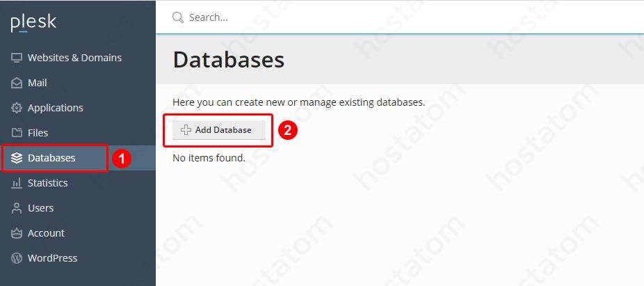The image size is (644, 286).
Task: Open the Users text label in sidebar
Action: [x=40, y=208]
